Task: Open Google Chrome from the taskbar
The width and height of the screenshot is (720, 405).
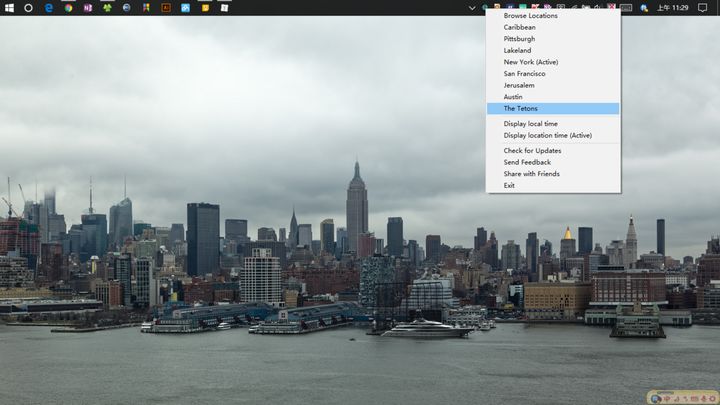Action: coord(68,7)
